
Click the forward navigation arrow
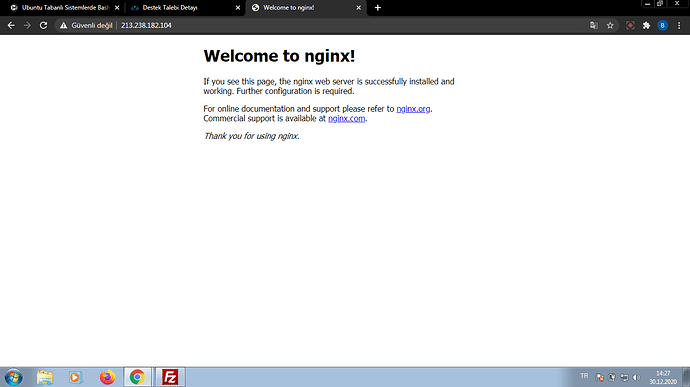(x=27, y=26)
